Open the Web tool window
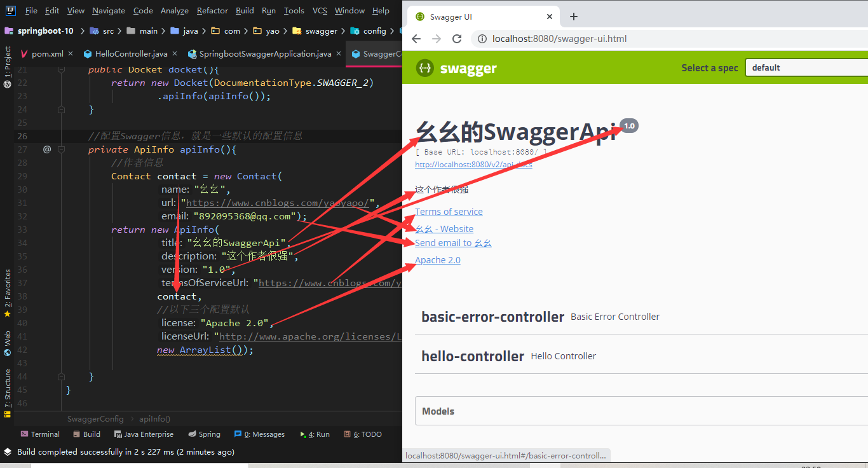 8,343
